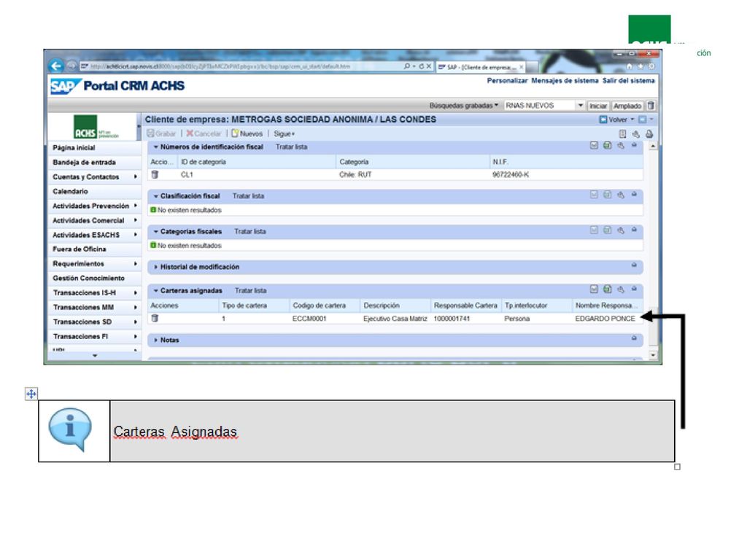Delete saved search with trash icon
The width and height of the screenshot is (747, 560).
pyautogui.click(x=651, y=106)
